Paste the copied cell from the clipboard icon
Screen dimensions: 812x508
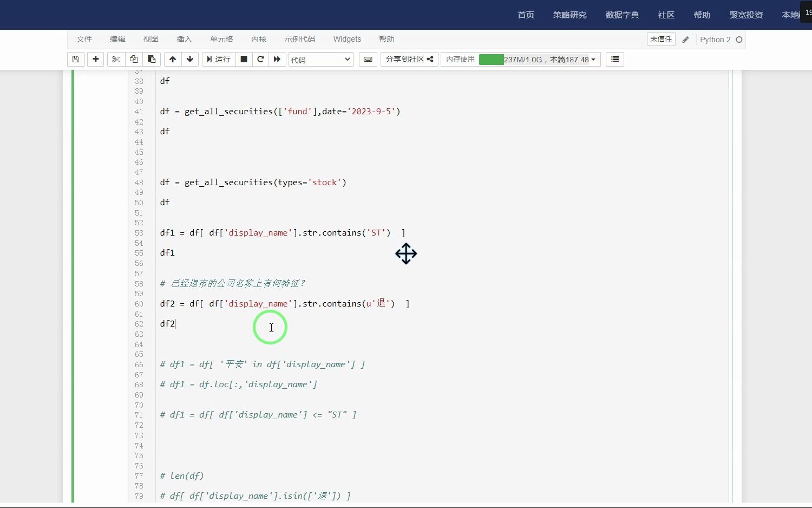click(x=152, y=59)
